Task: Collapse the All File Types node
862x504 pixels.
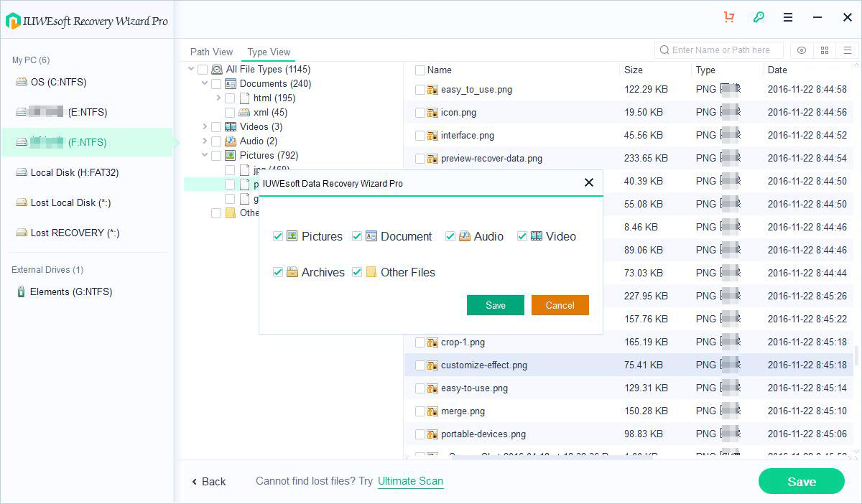Action: pyautogui.click(x=191, y=70)
